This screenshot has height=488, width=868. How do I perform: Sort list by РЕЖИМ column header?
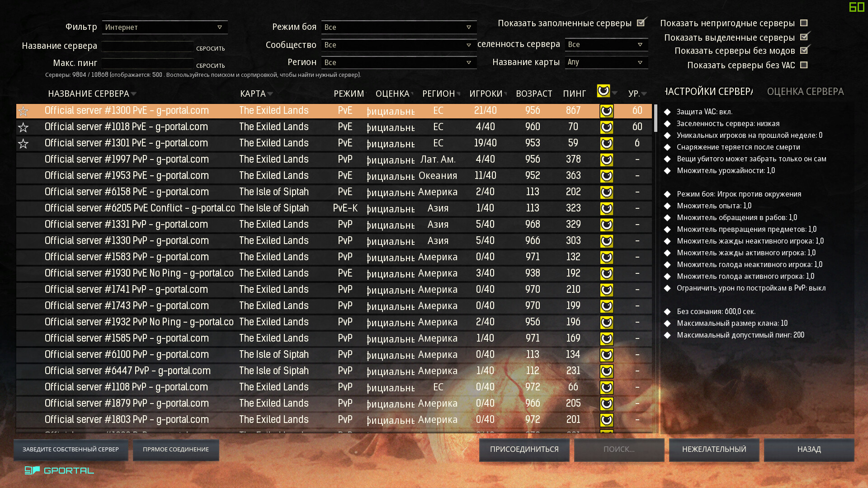tap(349, 94)
